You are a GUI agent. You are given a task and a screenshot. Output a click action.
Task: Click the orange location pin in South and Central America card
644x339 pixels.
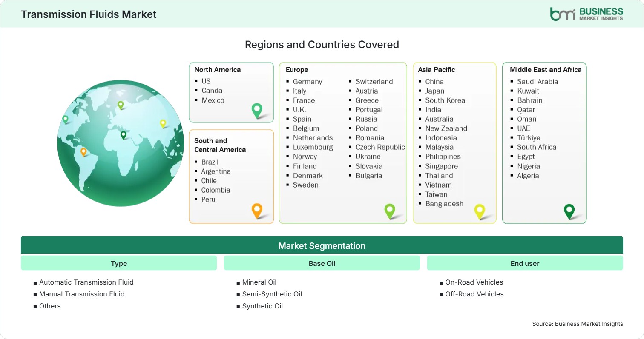(x=257, y=211)
